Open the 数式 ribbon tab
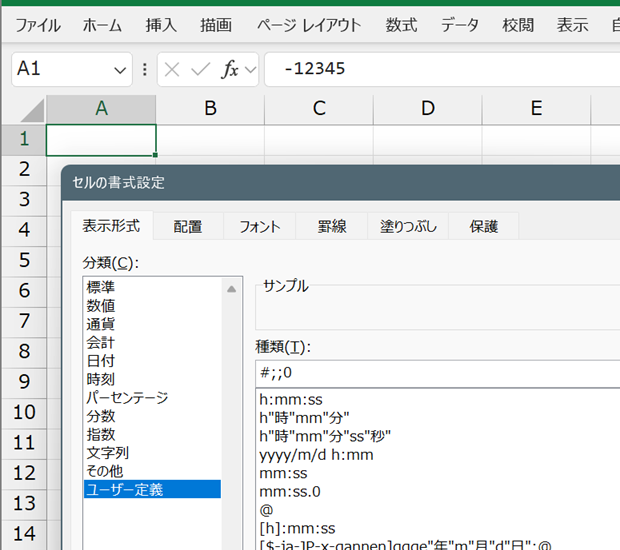Image resolution: width=620 pixels, height=550 pixels. coord(401,25)
